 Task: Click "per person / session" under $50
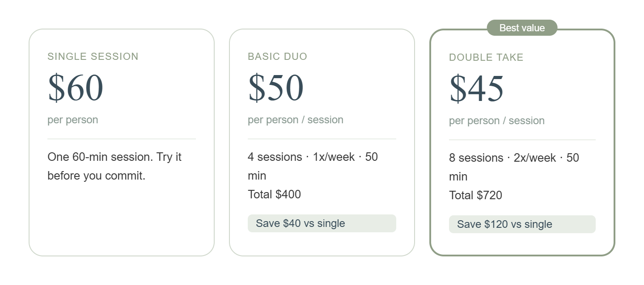click(x=296, y=120)
